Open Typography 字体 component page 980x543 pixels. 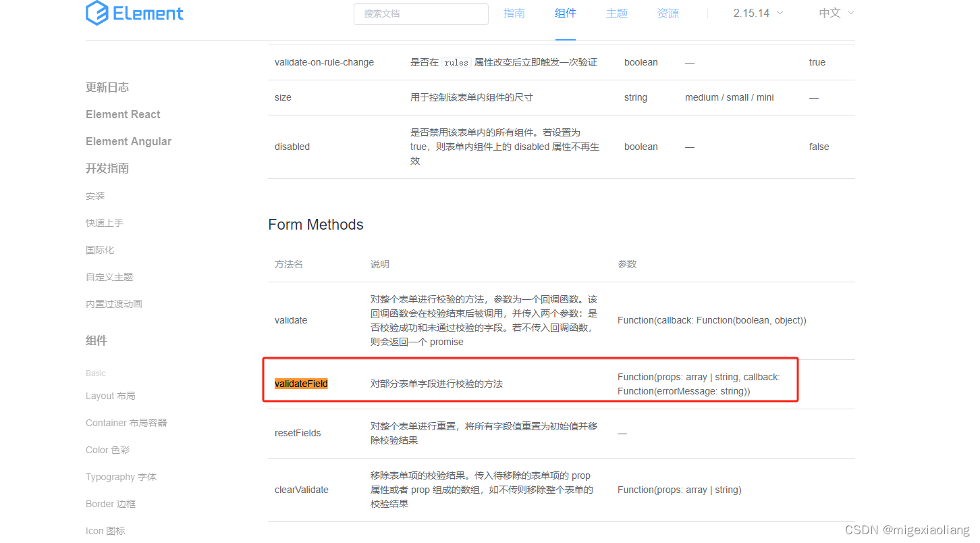coord(121,477)
